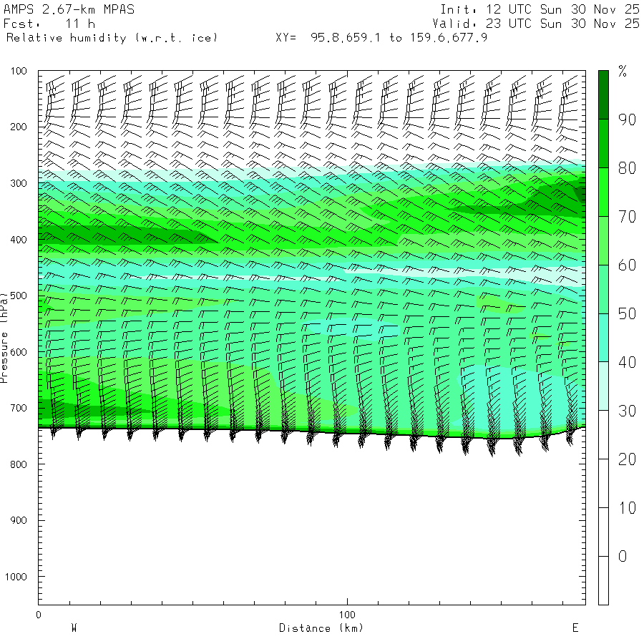Click the "Valid: 23 UTC Sun 30 Nov 25" line
The image size is (644, 644).
[536, 24]
